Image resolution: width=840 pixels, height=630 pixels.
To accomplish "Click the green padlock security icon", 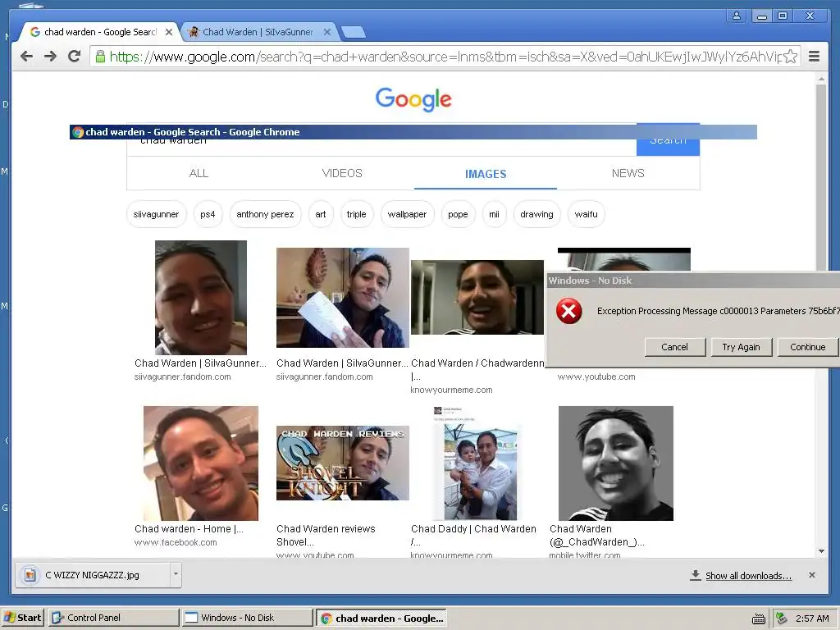I will tap(100, 57).
